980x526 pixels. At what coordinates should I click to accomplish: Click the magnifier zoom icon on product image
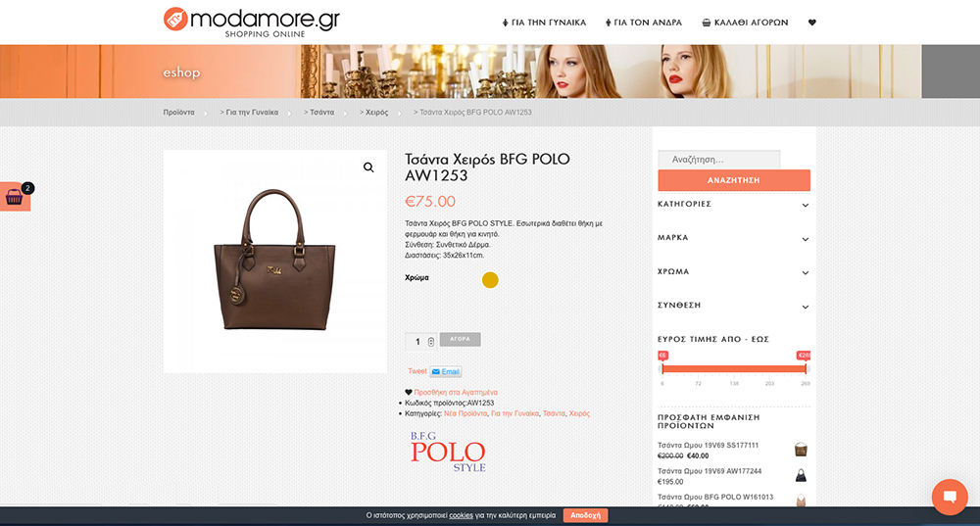coord(368,167)
